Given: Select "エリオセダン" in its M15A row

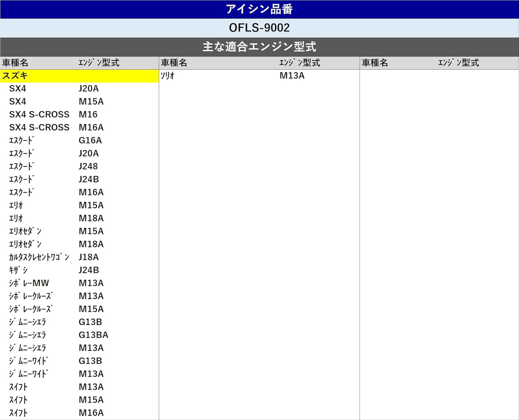Looking at the screenshot, I should [25, 231].
